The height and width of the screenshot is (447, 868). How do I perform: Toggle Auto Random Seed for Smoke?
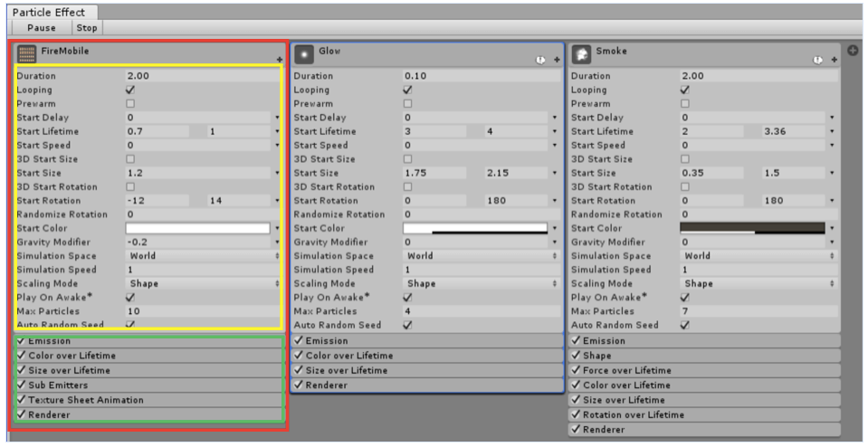tap(685, 325)
